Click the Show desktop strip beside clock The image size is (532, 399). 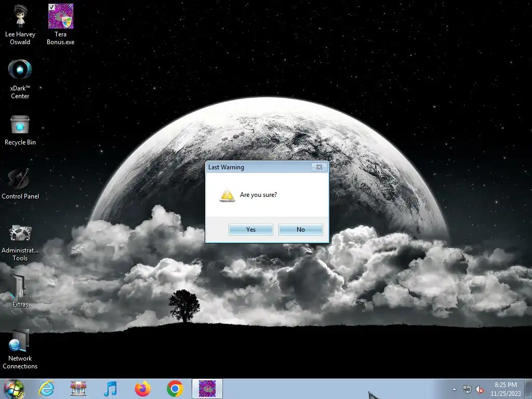(x=528, y=389)
